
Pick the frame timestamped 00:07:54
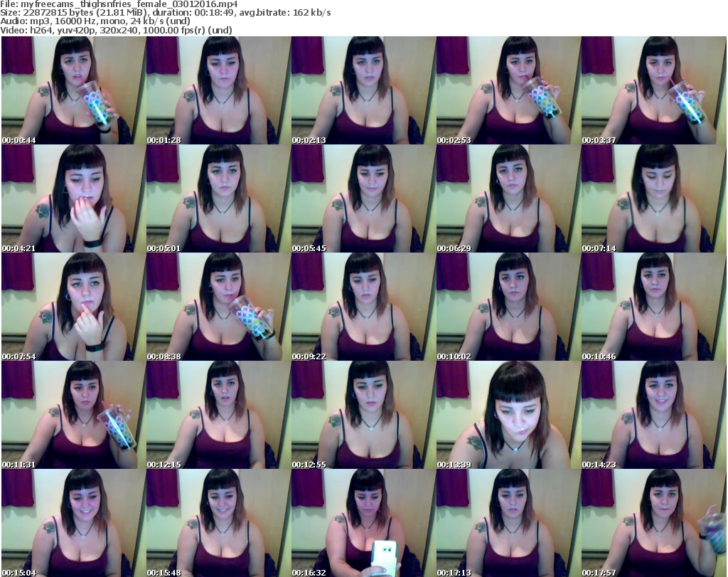[73, 307]
